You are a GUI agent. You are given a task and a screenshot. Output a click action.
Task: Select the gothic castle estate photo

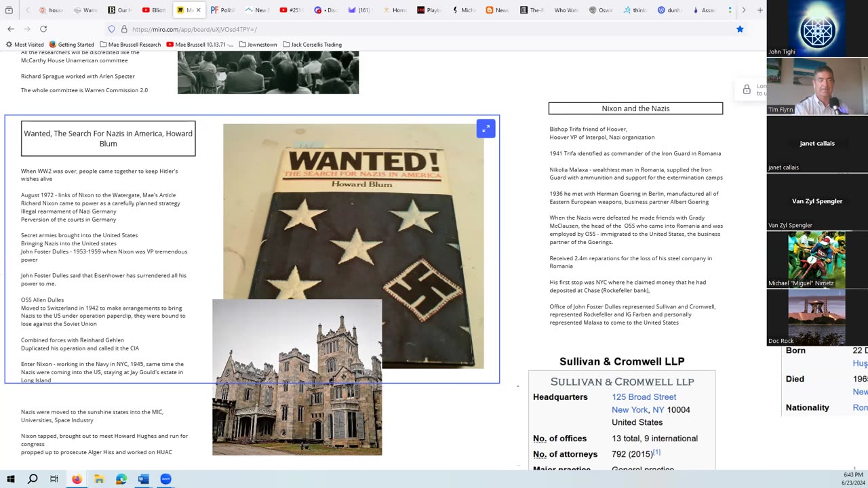point(297,378)
